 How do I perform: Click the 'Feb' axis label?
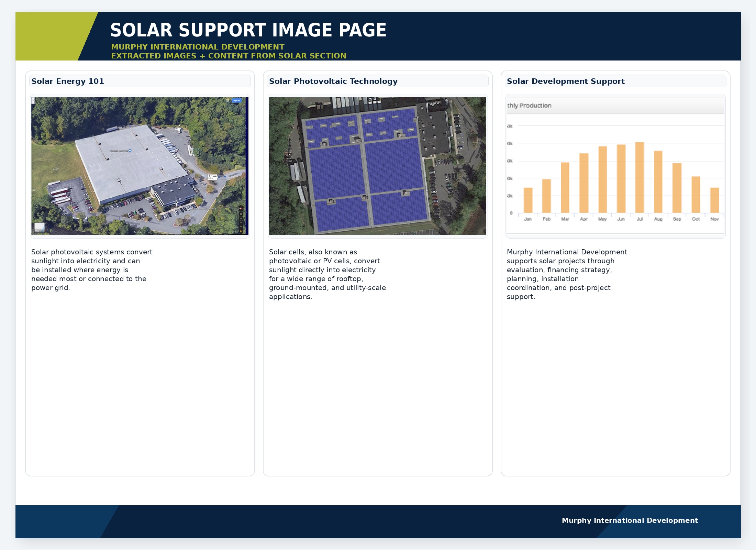(x=546, y=219)
